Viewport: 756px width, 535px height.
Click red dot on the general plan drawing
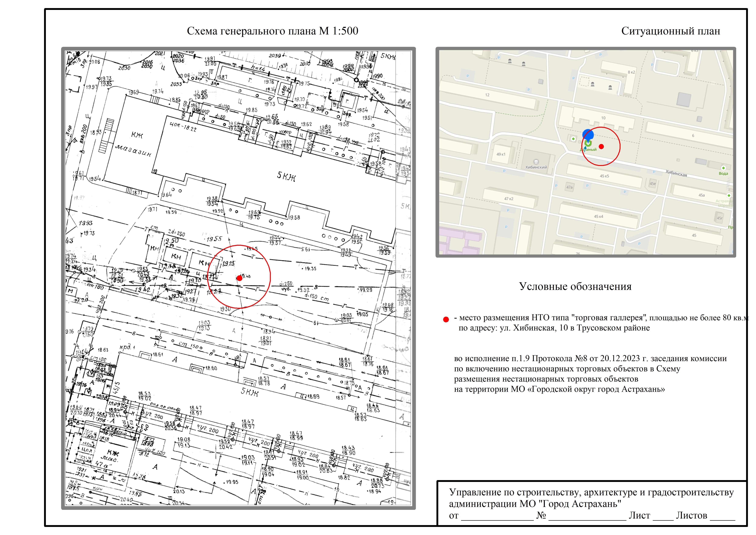[240, 278]
